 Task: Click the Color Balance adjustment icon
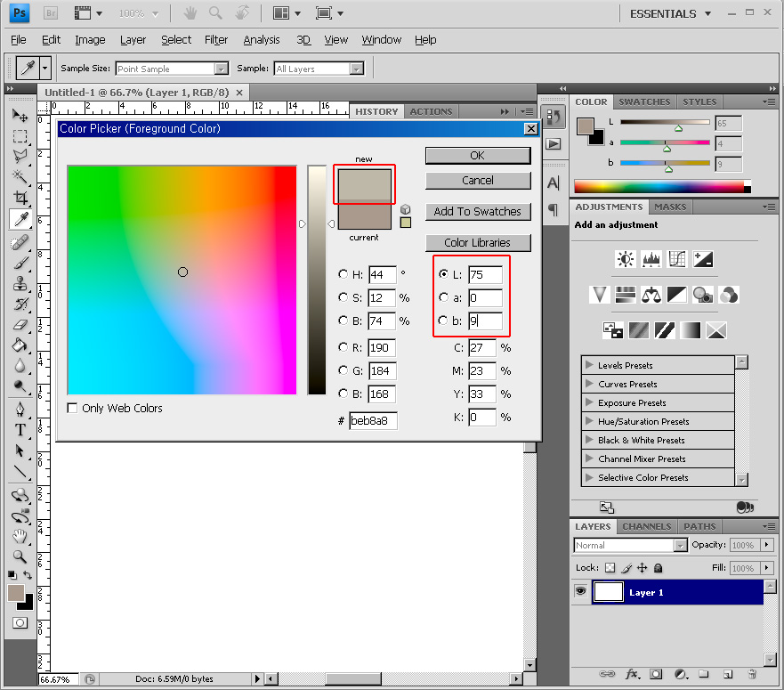651,295
